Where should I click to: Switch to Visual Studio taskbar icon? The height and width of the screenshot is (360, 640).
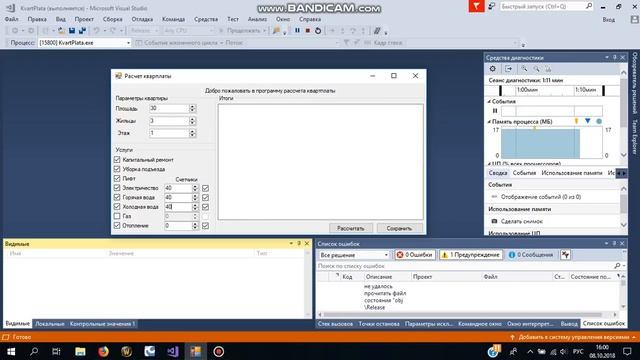(173, 351)
